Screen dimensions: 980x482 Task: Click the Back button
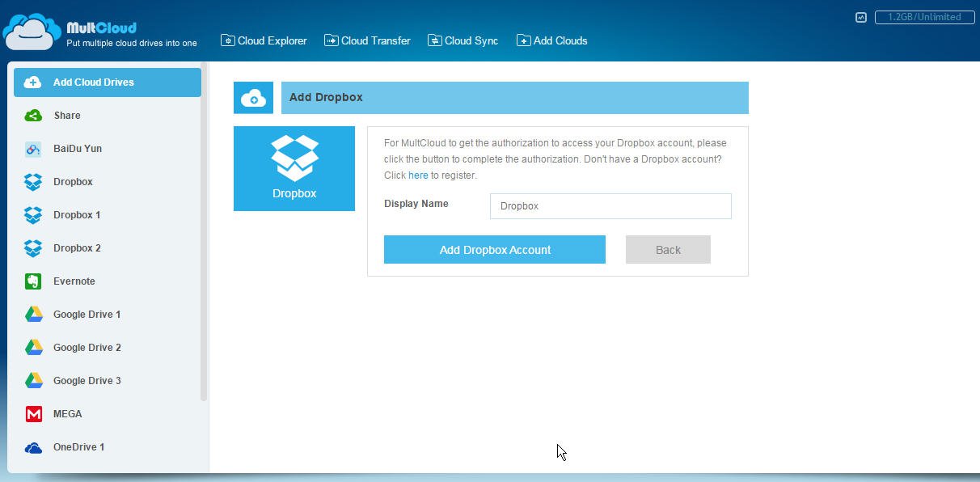click(x=668, y=250)
